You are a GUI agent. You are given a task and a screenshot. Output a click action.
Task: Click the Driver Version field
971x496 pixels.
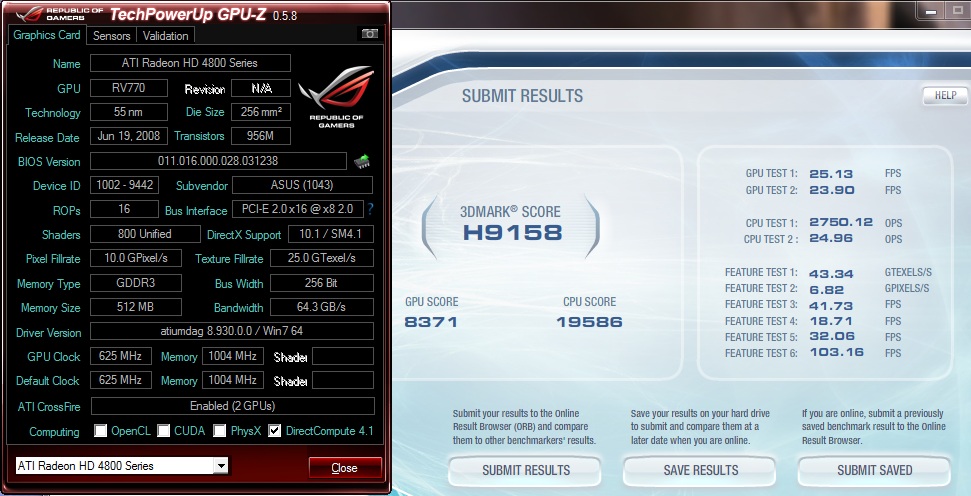click(x=232, y=331)
